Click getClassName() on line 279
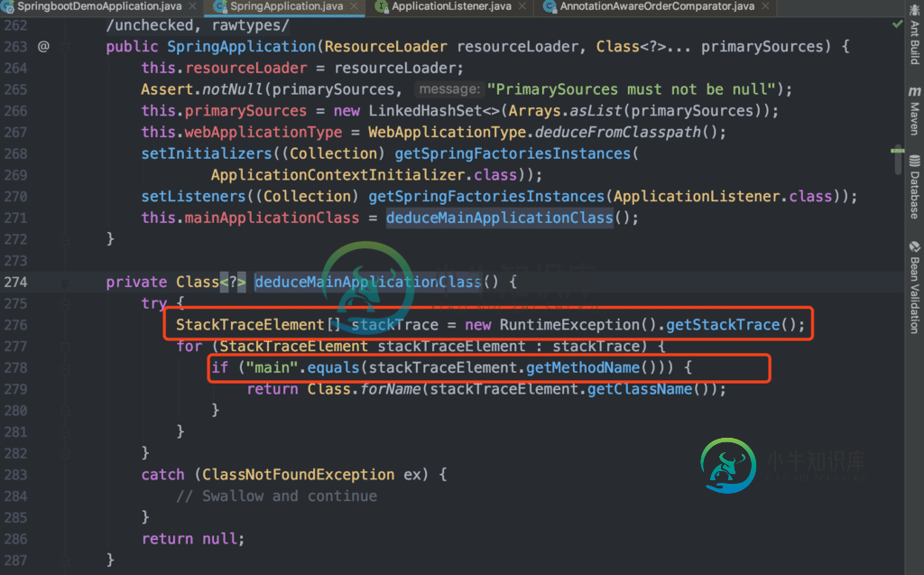The height and width of the screenshot is (575, 924). [x=648, y=389]
